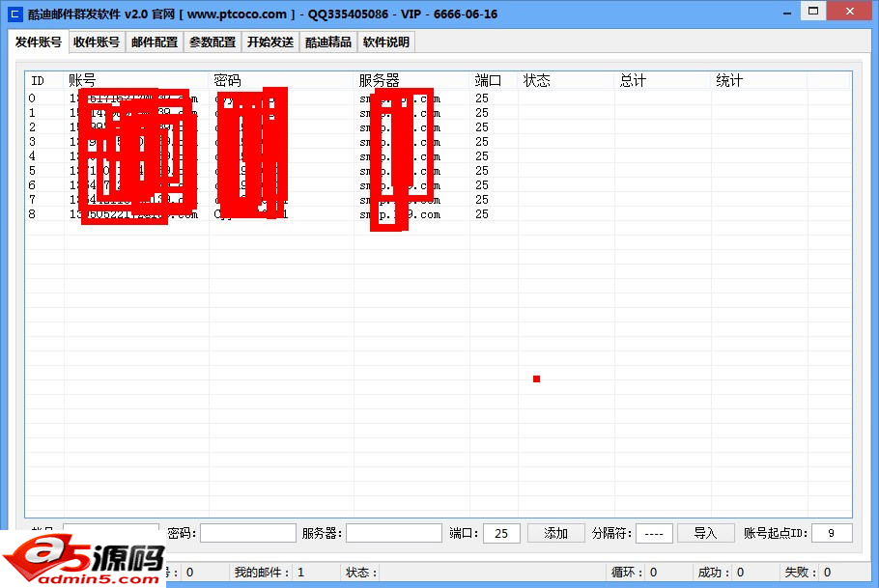Open the 开始发送 tab
Image resolution: width=879 pixels, height=588 pixels.
pos(270,42)
